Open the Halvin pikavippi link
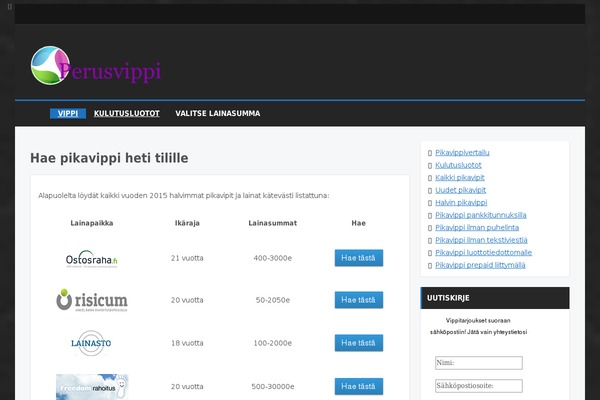 [461, 203]
